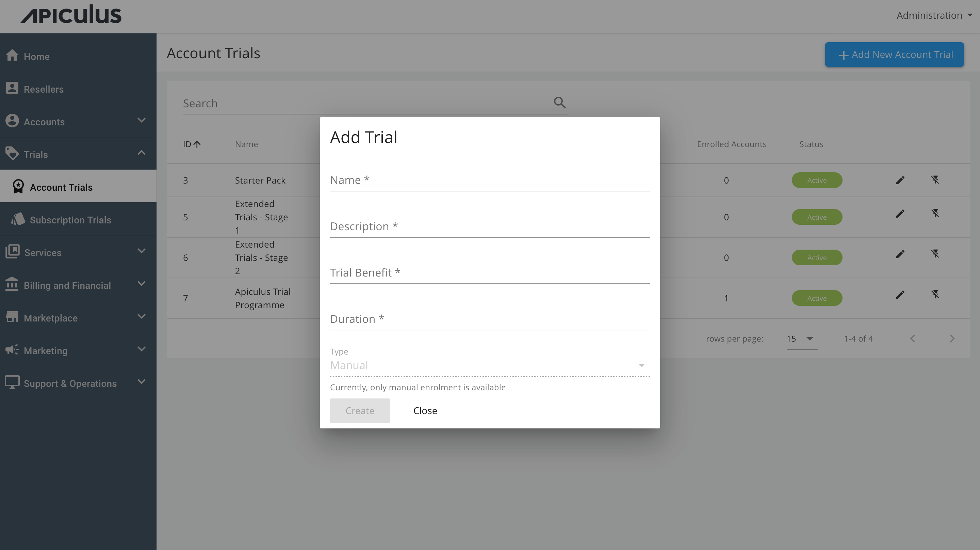Image resolution: width=980 pixels, height=550 pixels.
Task: Edit the Starter Pack trial with the pencil icon
Action: (x=900, y=180)
